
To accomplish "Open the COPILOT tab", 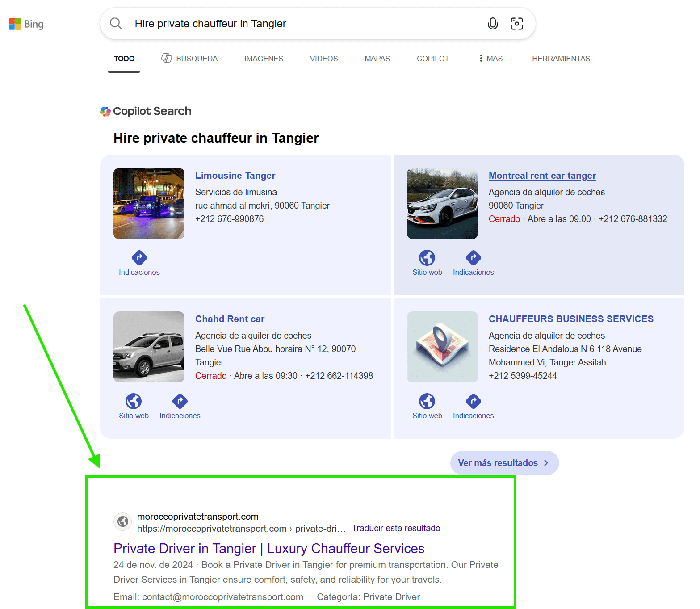I will click(x=432, y=59).
